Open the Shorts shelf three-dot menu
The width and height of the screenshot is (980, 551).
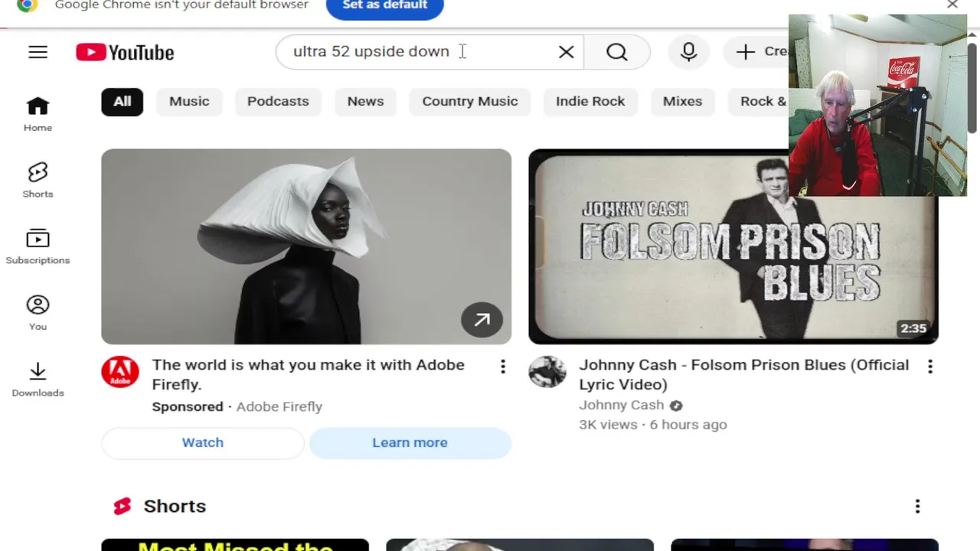917,506
